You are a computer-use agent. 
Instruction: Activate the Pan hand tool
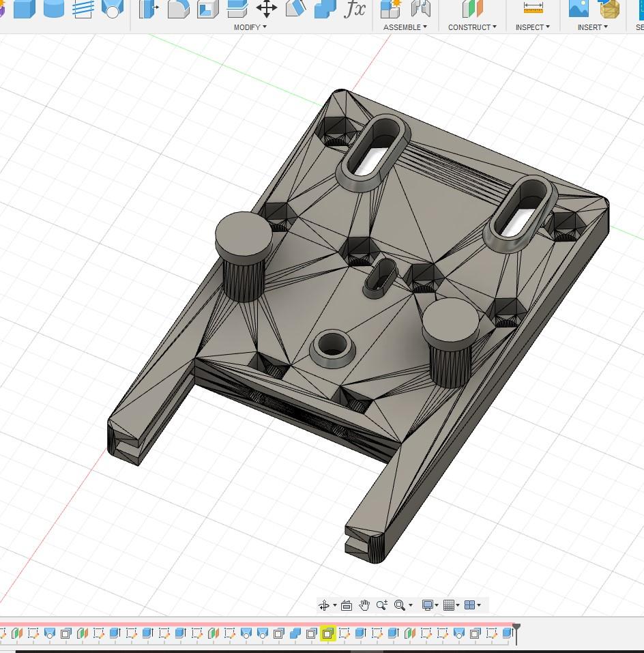(x=364, y=605)
